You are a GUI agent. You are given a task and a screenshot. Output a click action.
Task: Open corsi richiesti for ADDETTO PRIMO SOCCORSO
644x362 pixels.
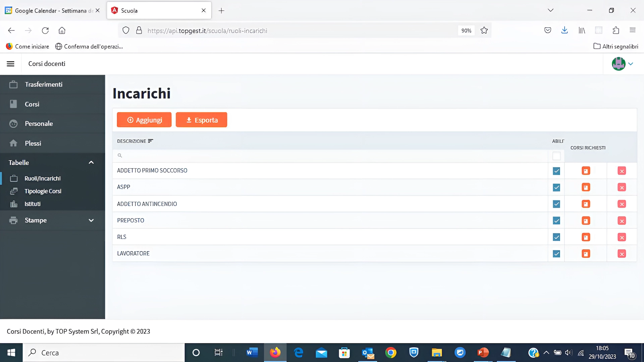pyautogui.click(x=586, y=171)
